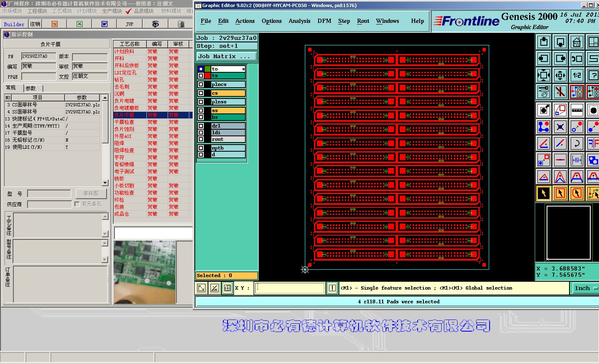The image size is (599, 364).
Task: Click the 负片干膜 header button
Action: tap(57, 44)
